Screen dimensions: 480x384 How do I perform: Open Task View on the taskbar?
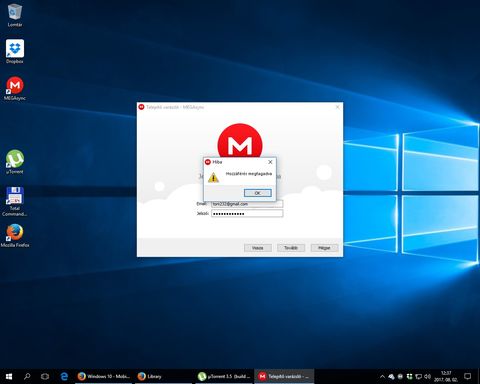pyautogui.click(x=45, y=376)
